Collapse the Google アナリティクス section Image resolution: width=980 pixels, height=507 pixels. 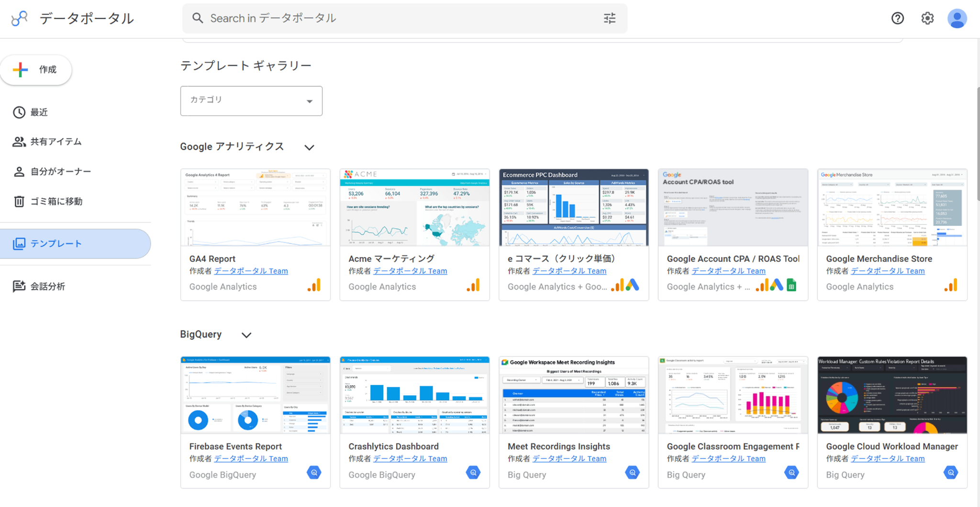(x=309, y=147)
